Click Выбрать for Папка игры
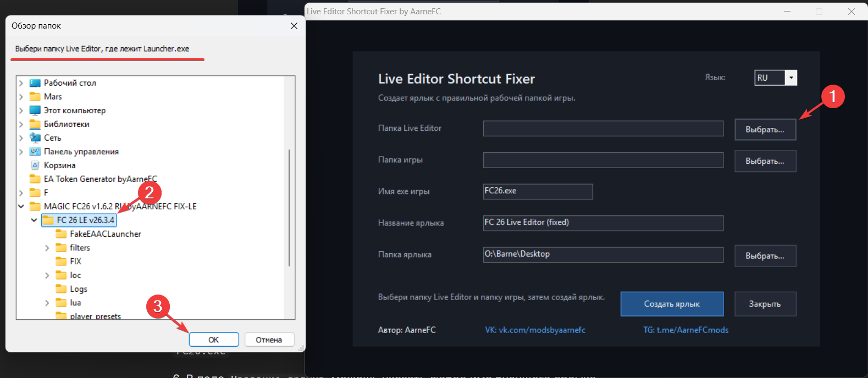The width and height of the screenshot is (868, 378). [x=765, y=161]
